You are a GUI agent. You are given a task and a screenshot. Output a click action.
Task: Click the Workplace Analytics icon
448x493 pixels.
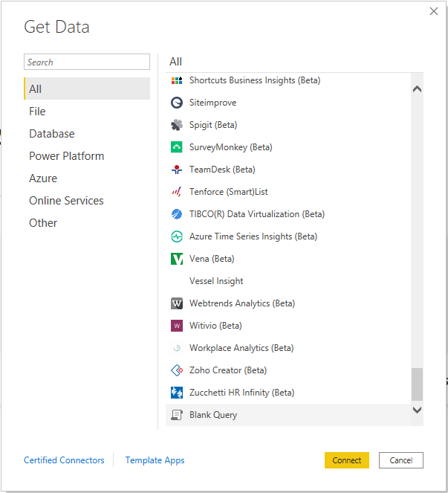click(x=177, y=348)
